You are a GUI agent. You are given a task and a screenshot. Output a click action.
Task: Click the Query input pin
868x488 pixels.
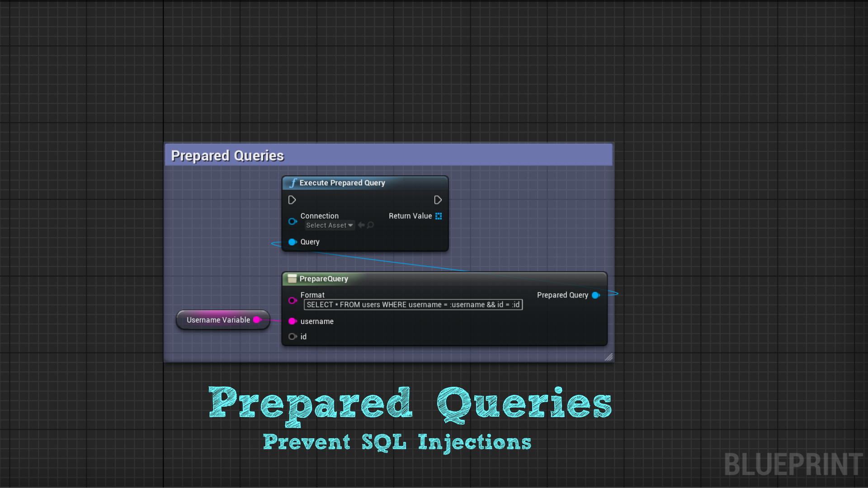pyautogui.click(x=292, y=242)
